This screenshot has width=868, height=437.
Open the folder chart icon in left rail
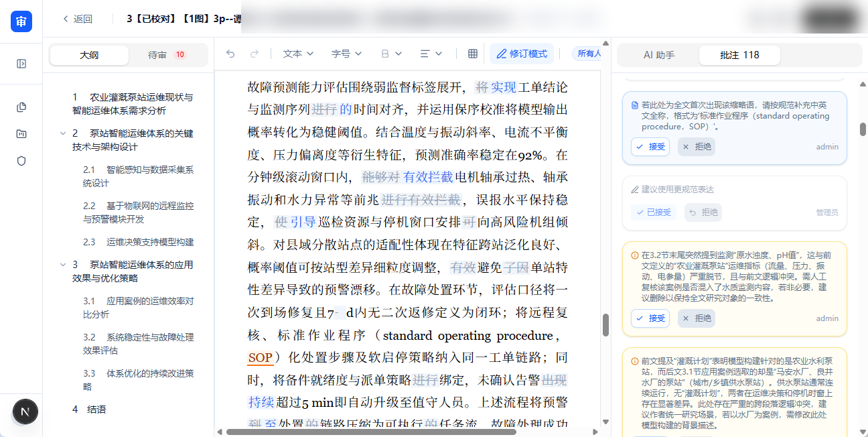pos(21,134)
